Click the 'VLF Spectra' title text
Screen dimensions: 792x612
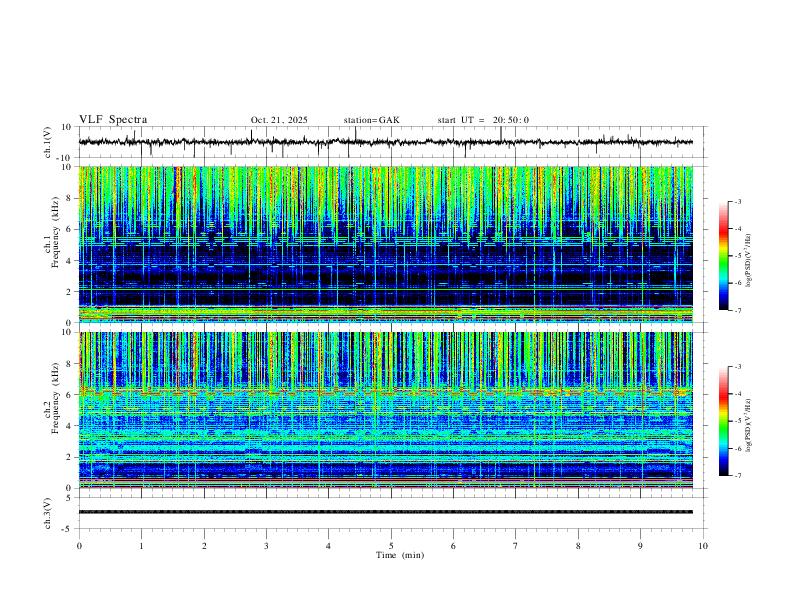pyautogui.click(x=113, y=120)
